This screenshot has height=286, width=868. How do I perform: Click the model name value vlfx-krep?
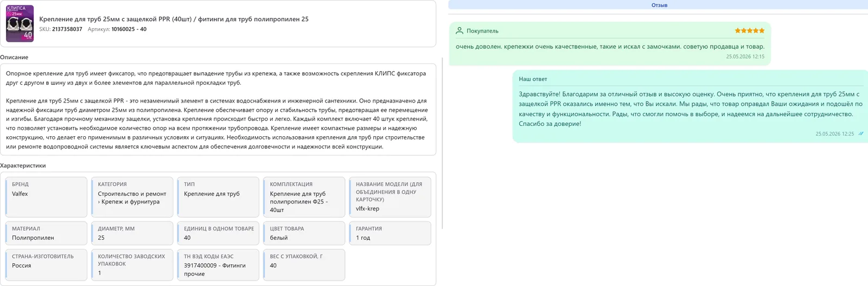click(367, 208)
